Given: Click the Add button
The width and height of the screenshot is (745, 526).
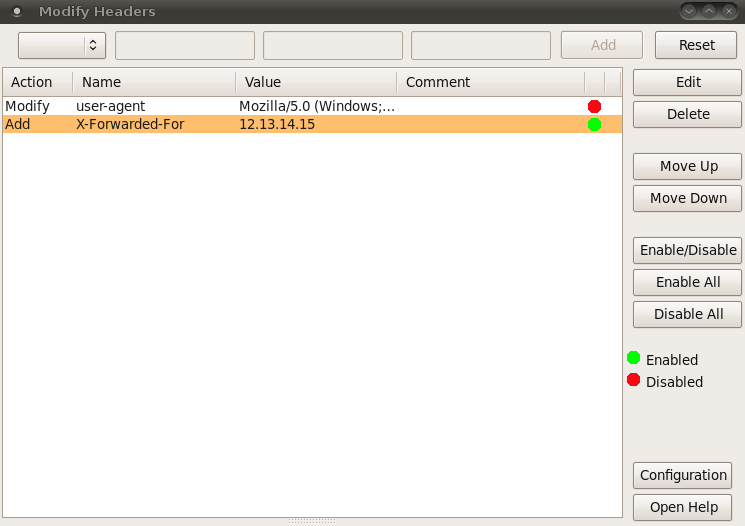Looking at the screenshot, I should point(602,45).
